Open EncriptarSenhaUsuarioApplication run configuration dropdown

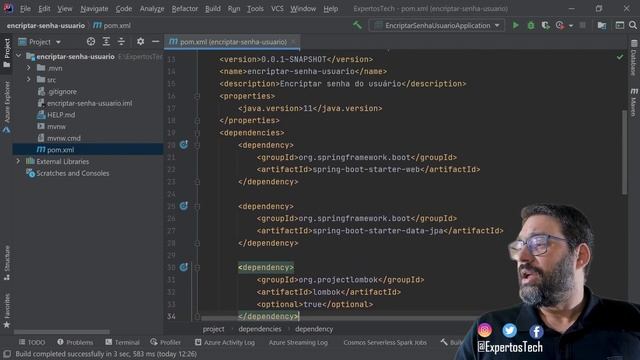437,25
